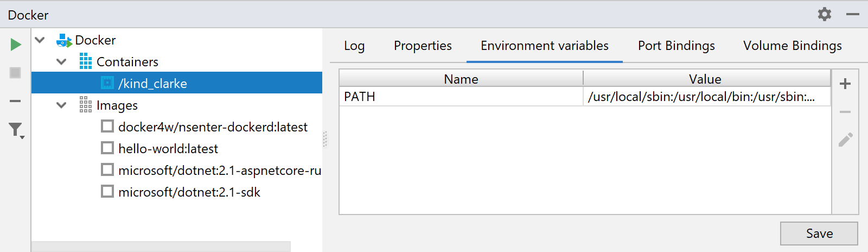Collapse the Containers tree node
The height and width of the screenshot is (252, 868).
click(61, 61)
